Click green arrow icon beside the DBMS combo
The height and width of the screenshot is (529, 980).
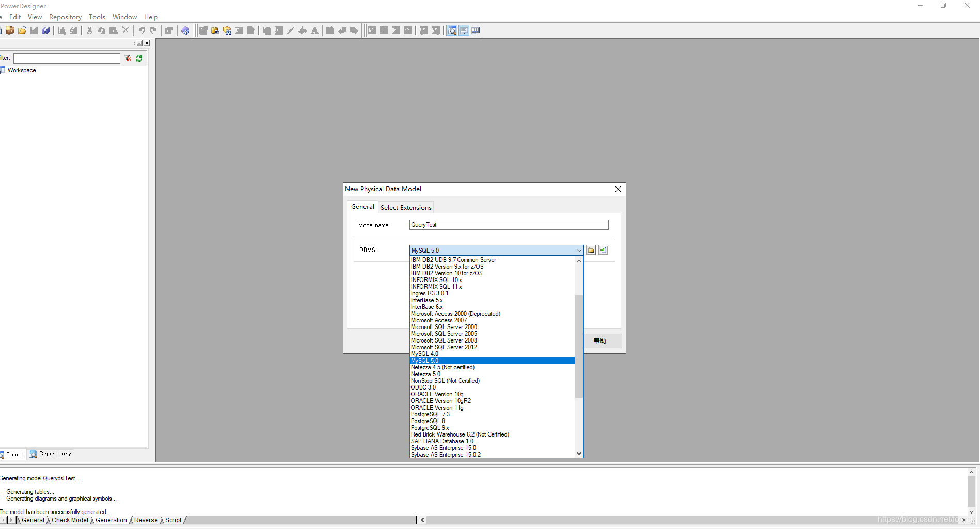point(603,250)
